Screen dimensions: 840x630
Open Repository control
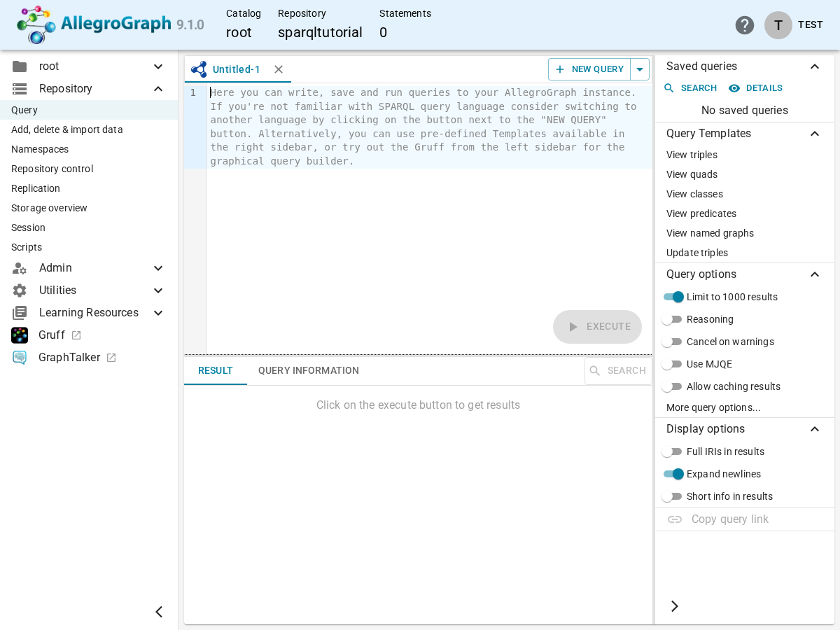pyautogui.click(x=89, y=169)
